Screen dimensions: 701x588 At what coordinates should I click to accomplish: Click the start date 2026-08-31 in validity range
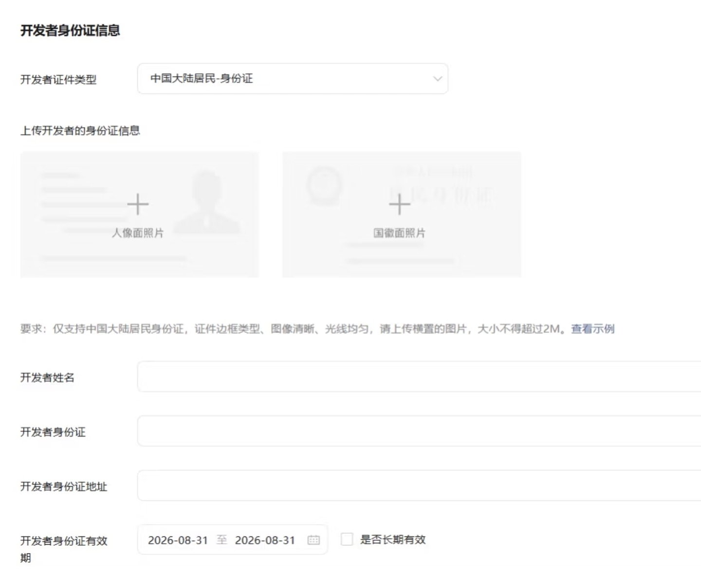178,540
